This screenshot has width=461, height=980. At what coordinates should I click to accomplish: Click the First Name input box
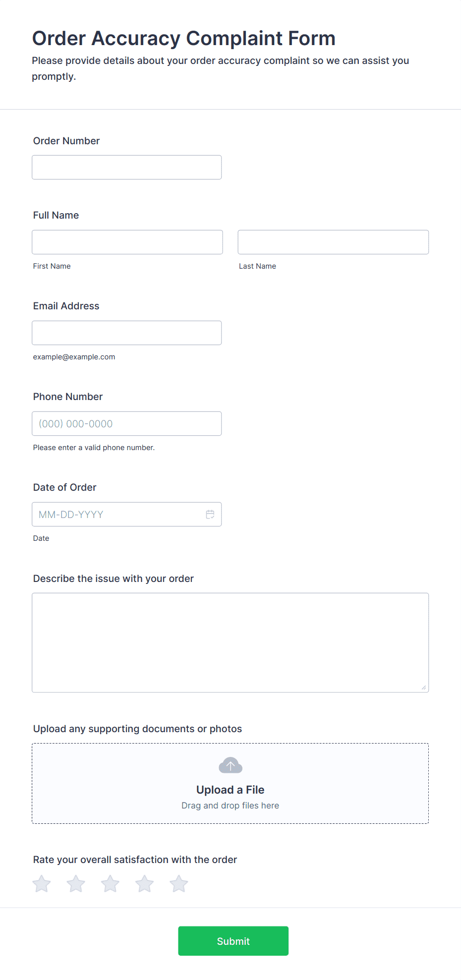[127, 242]
